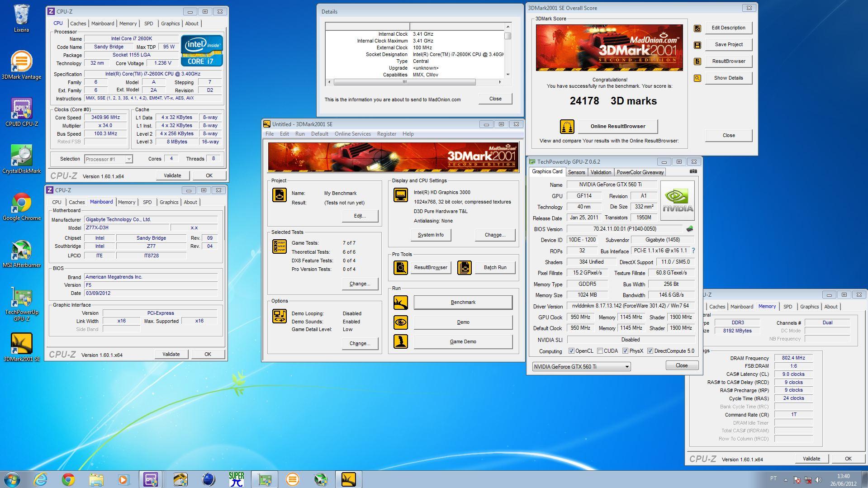
Task: Click the 3DMark2001 banner in score window
Action: (609, 47)
